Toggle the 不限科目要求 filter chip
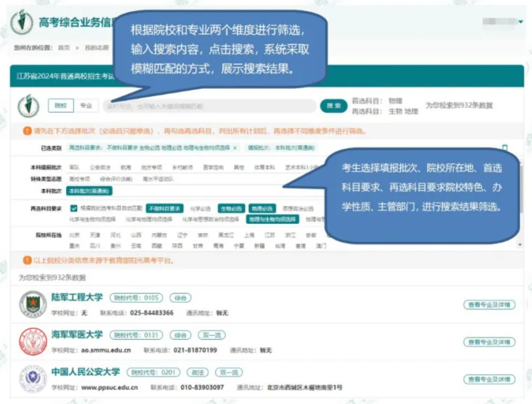532x404 pixels. pyautogui.click(x=165, y=208)
